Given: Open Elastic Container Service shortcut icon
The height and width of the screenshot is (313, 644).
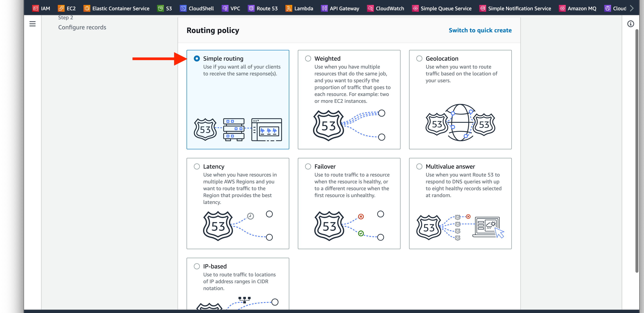Looking at the screenshot, I should click(x=87, y=8).
